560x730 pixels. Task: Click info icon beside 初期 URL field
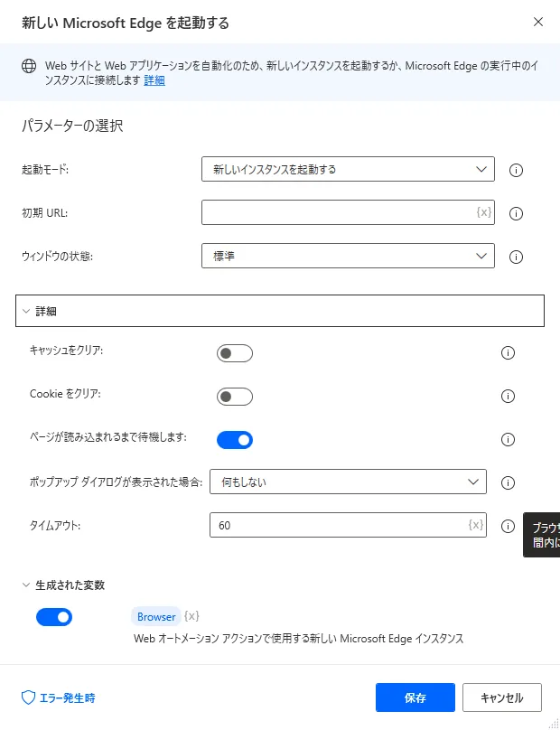[517, 213]
